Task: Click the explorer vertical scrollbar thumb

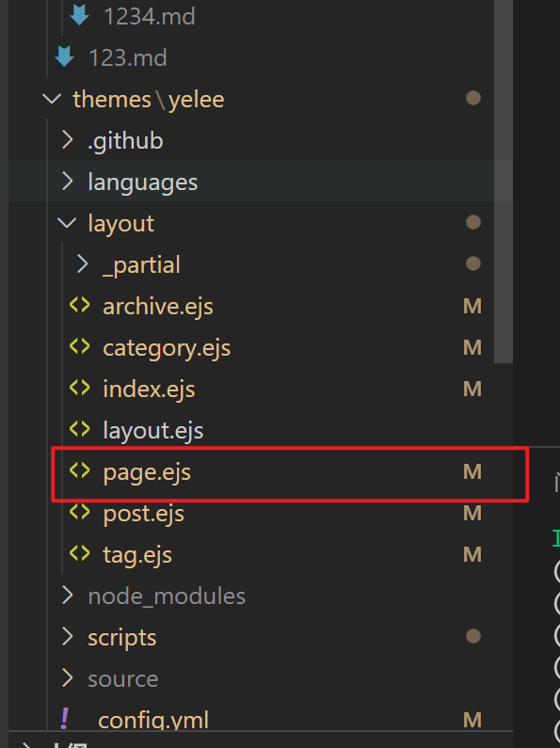Action: [504, 182]
